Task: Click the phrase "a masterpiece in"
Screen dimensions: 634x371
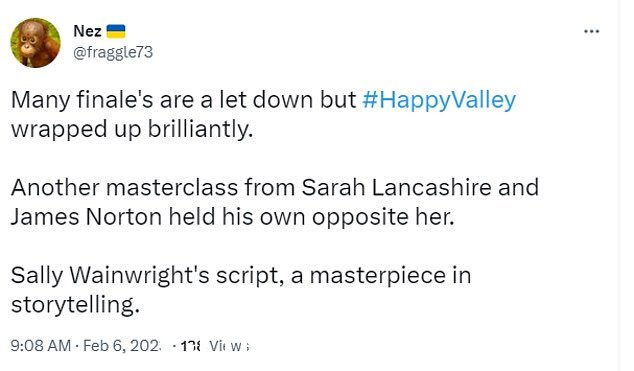Action: [x=381, y=276]
